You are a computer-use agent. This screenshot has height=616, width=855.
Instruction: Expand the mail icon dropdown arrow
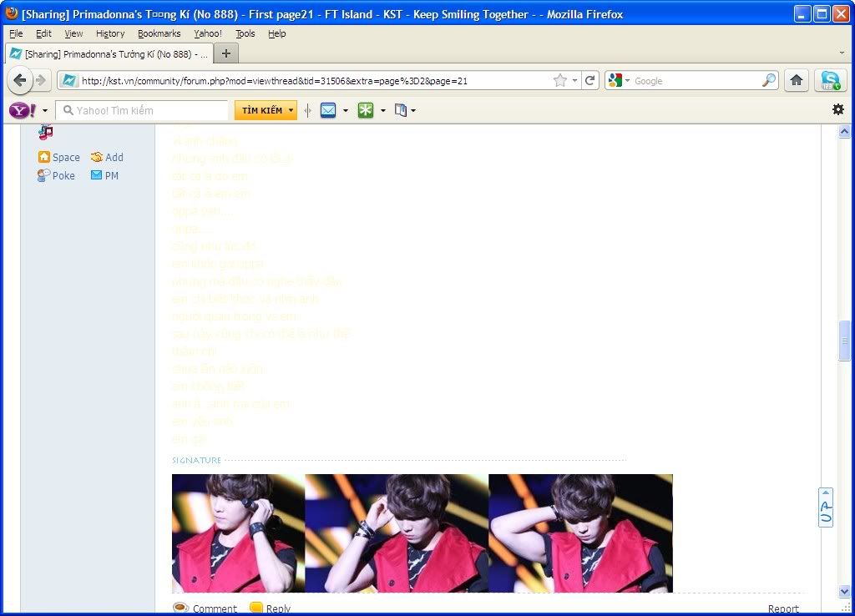[x=346, y=111]
